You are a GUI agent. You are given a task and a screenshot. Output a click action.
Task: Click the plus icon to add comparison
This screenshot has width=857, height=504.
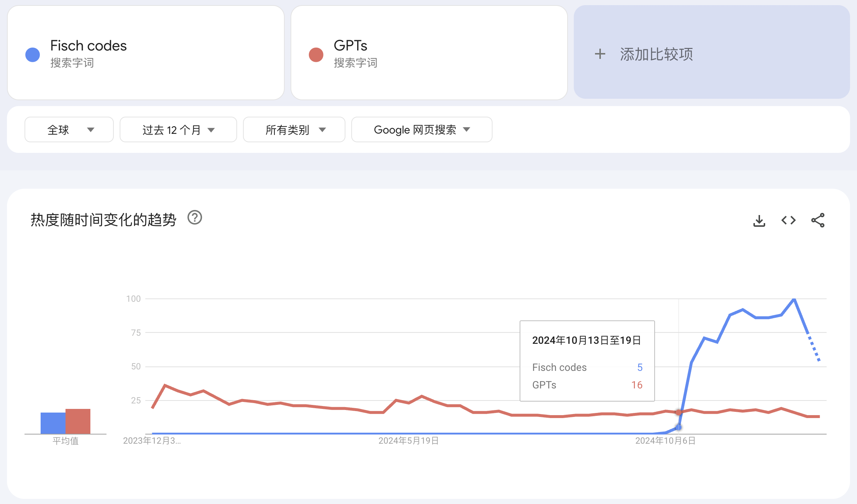point(600,54)
